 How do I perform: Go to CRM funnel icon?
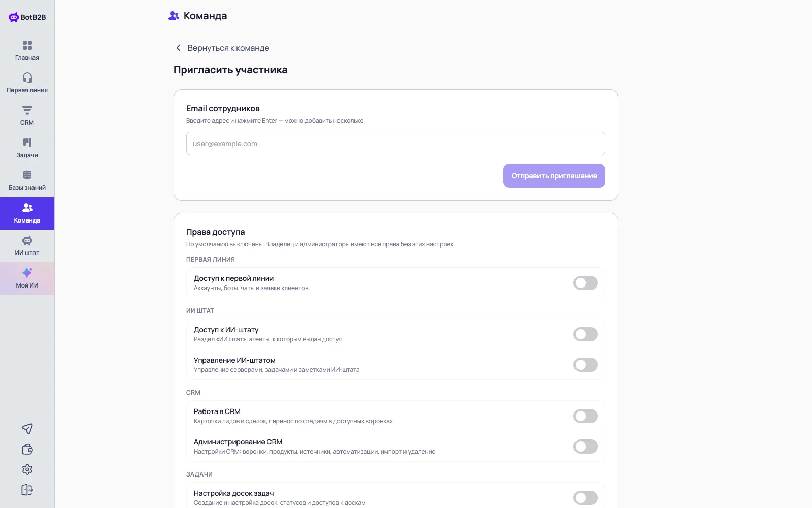(x=27, y=110)
